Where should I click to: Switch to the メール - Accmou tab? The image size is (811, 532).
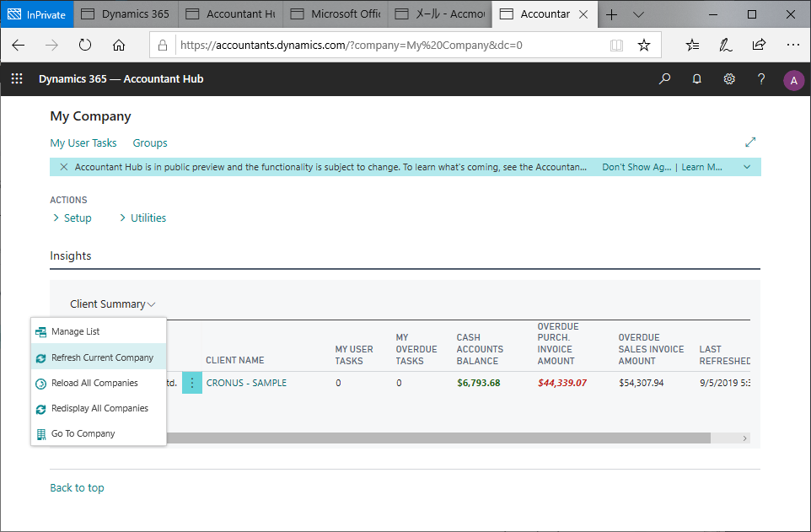tap(440, 14)
